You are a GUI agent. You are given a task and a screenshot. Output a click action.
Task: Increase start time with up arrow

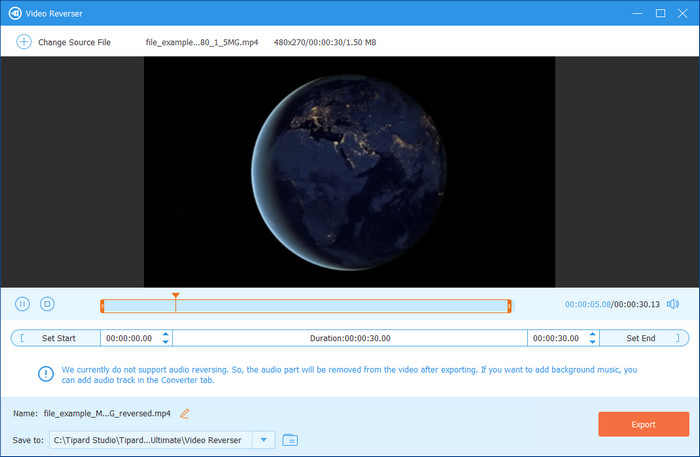tap(166, 334)
